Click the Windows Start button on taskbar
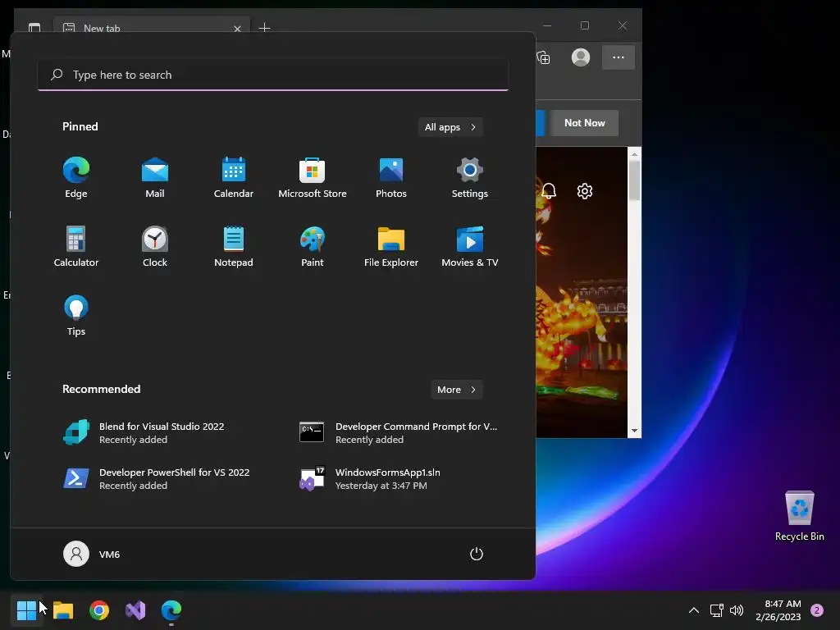Screen dimensions: 840x630 click(26, 609)
